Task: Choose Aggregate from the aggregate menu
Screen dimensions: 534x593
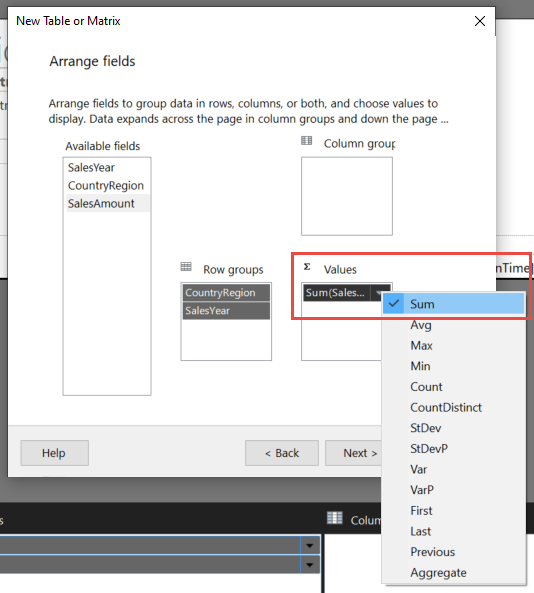Action: (x=453, y=573)
